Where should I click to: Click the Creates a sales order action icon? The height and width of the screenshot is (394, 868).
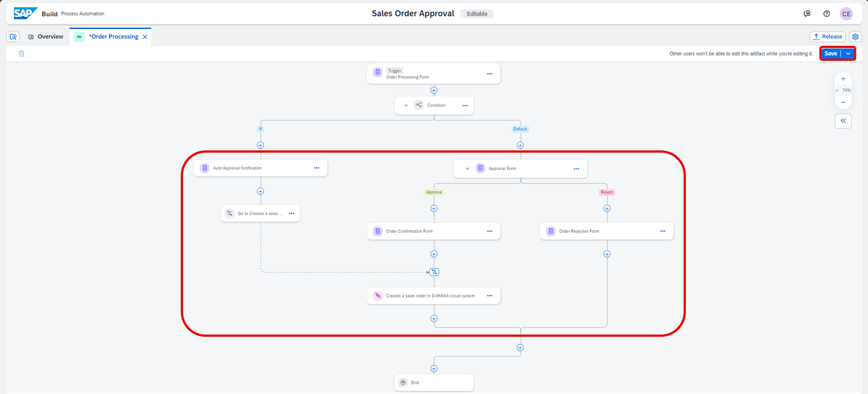[377, 296]
